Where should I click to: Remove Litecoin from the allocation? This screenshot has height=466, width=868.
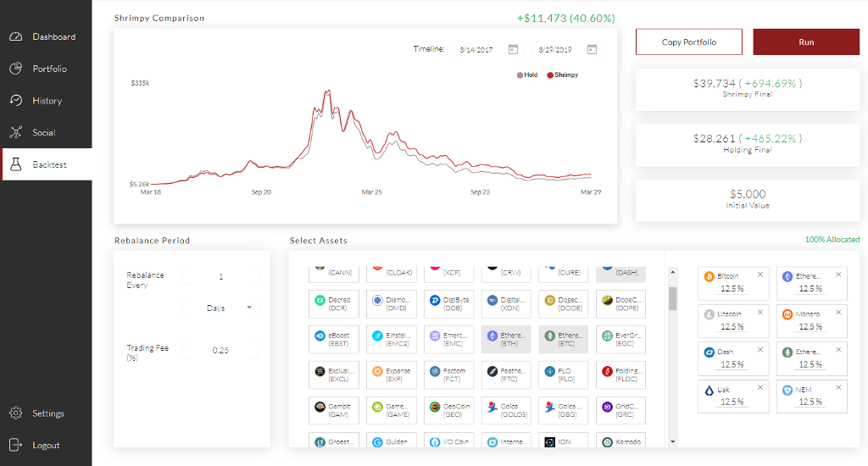pos(760,313)
